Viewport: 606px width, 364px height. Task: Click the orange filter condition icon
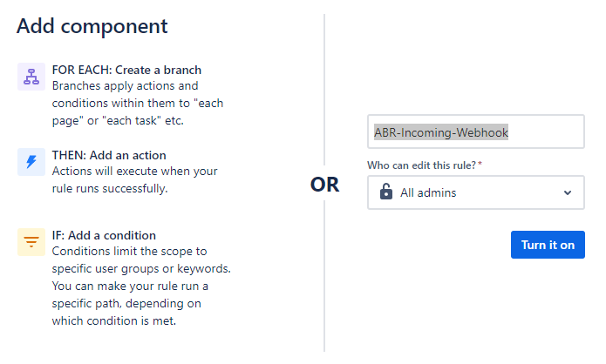[31, 242]
